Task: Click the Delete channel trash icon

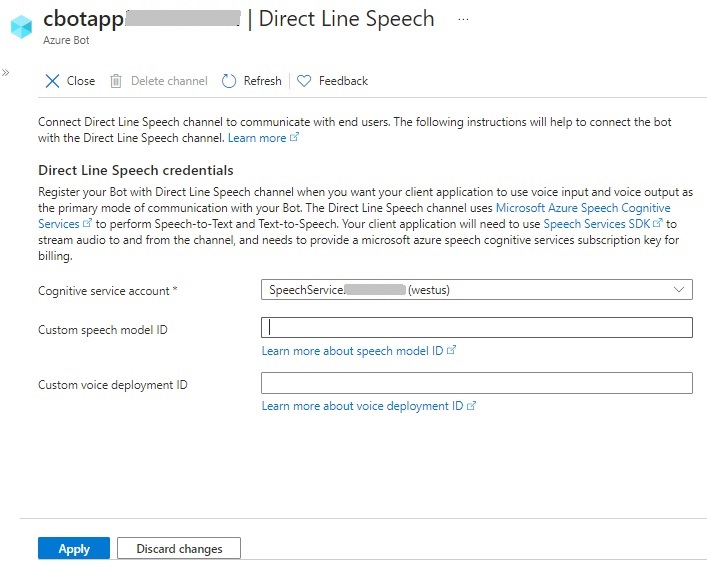Action: point(116,81)
